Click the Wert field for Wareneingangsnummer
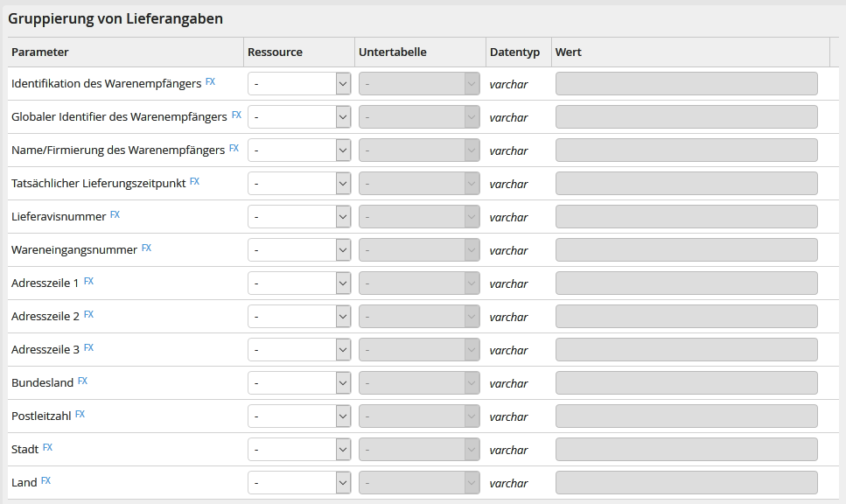The width and height of the screenshot is (846, 504). 686,250
